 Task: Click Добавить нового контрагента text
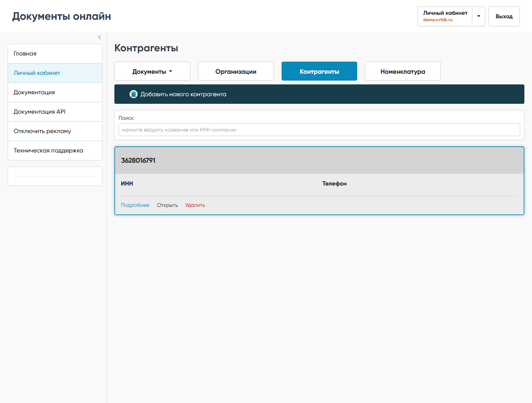[x=184, y=94]
